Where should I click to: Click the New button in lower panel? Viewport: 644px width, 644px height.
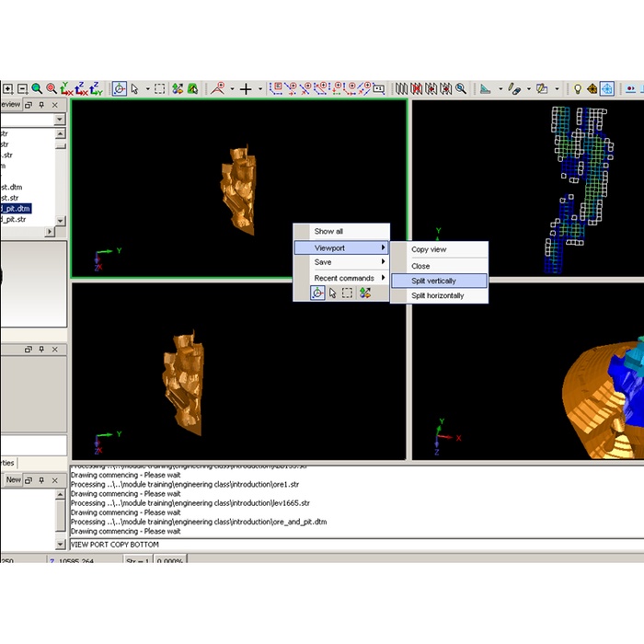[13, 480]
